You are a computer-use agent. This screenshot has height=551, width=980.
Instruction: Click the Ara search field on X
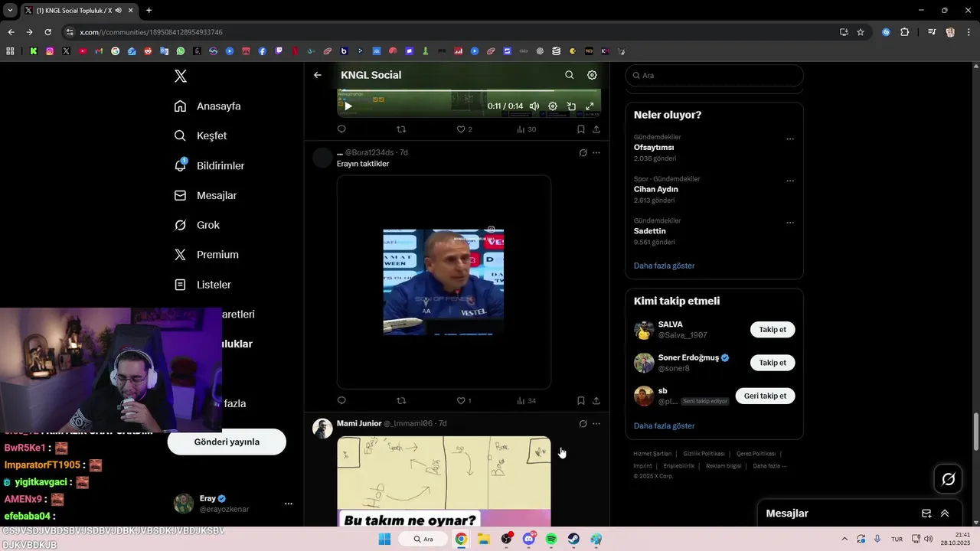tap(714, 75)
